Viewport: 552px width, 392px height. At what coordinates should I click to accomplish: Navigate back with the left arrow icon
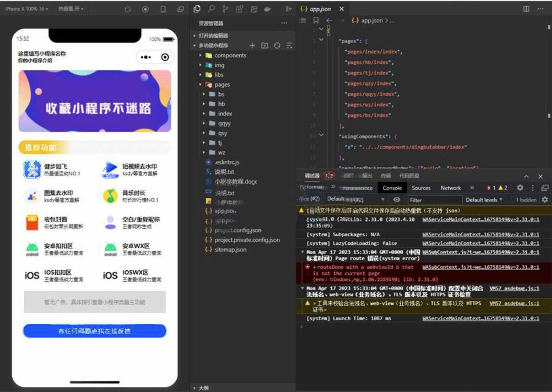(x=329, y=20)
